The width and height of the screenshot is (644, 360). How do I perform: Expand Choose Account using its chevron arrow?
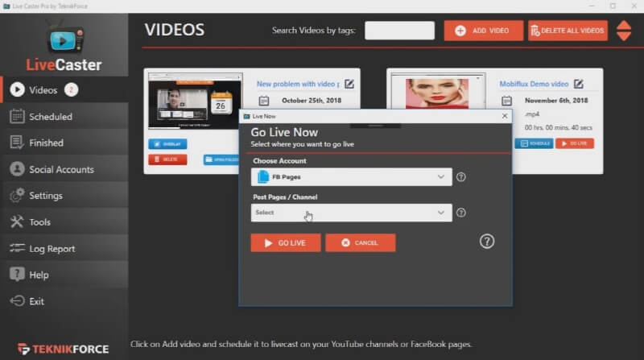click(440, 176)
